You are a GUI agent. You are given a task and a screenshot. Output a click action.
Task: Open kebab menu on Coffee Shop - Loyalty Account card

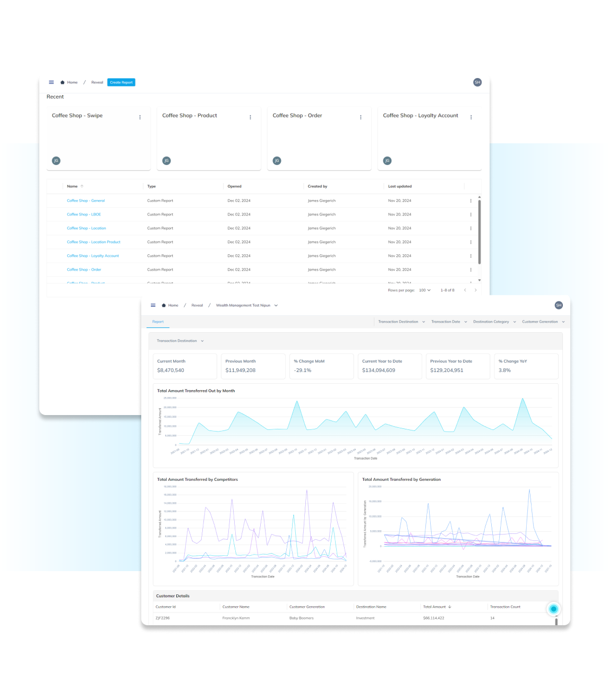[x=471, y=117]
